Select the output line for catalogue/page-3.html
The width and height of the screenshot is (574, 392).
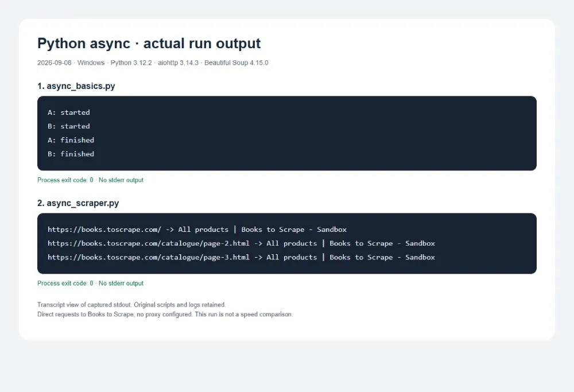pyautogui.click(x=241, y=257)
